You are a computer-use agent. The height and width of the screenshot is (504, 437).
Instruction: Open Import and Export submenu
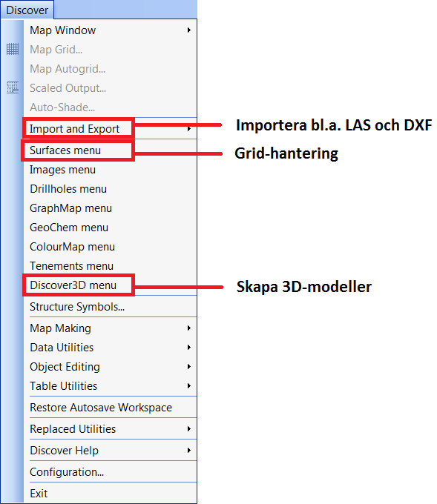coord(110,128)
